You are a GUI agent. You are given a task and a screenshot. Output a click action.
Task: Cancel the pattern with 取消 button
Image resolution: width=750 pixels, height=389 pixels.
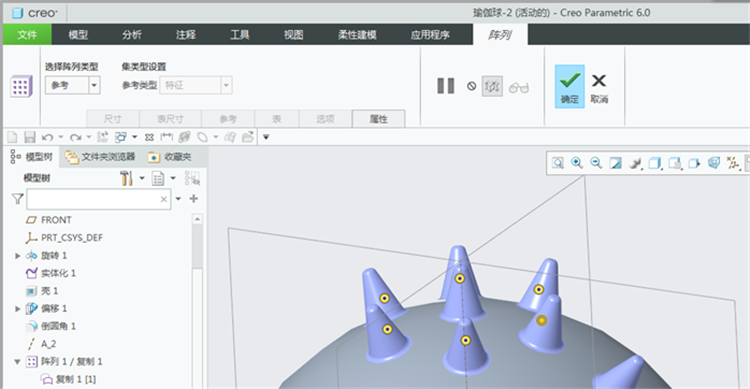coord(599,88)
